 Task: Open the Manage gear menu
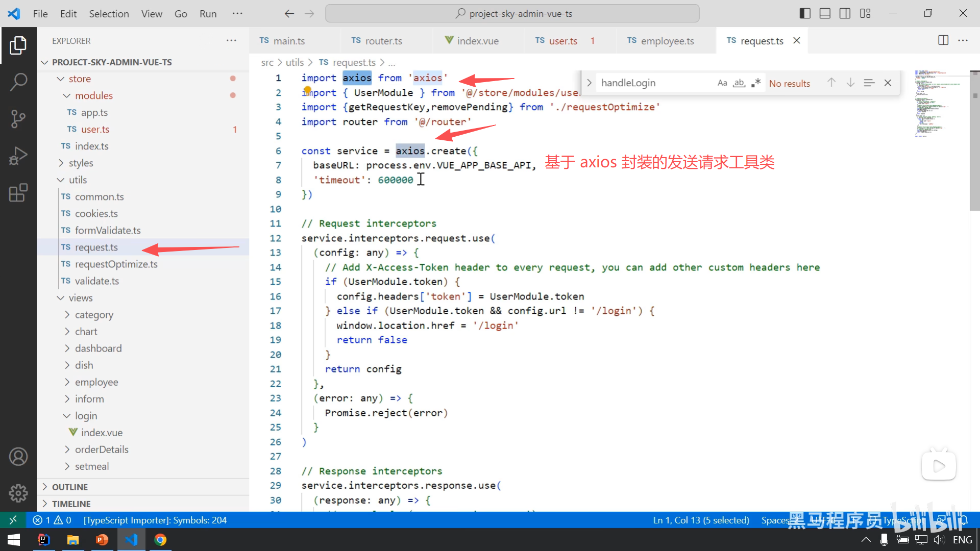point(18,493)
